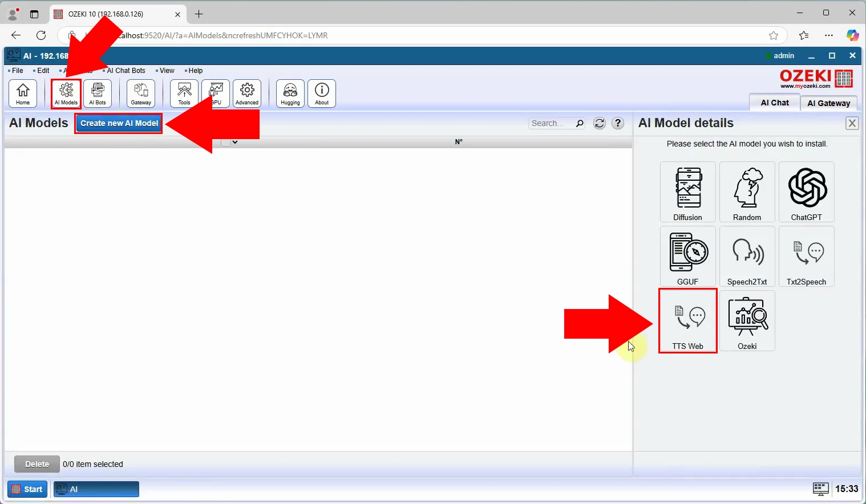Click the 15:33 clock
866x504 pixels.
coord(847,489)
